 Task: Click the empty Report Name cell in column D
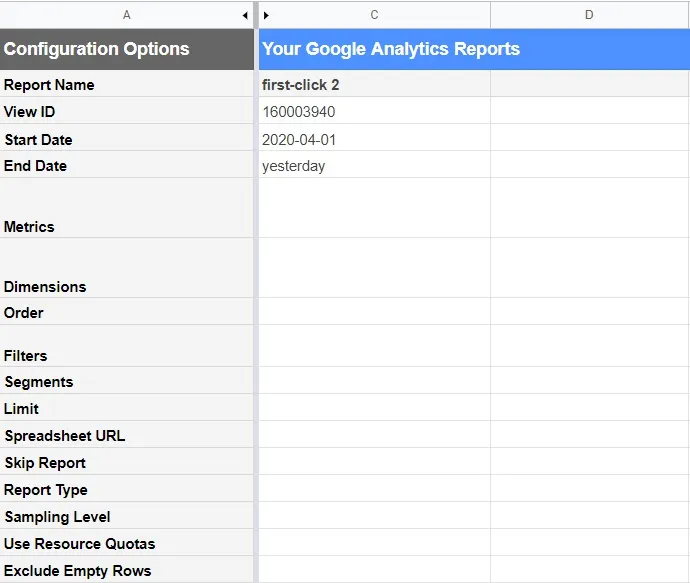(x=590, y=84)
